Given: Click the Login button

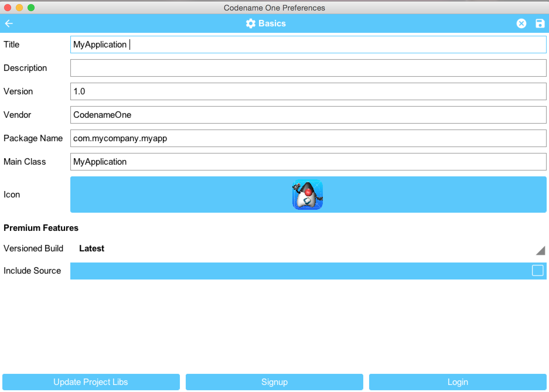Looking at the screenshot, I should click(458, 382).
